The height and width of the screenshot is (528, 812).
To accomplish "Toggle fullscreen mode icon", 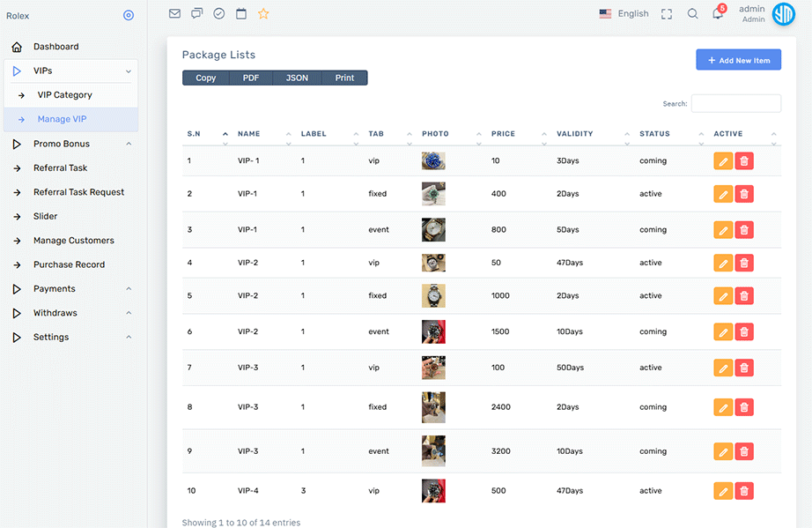I will [x=667, y=14].
